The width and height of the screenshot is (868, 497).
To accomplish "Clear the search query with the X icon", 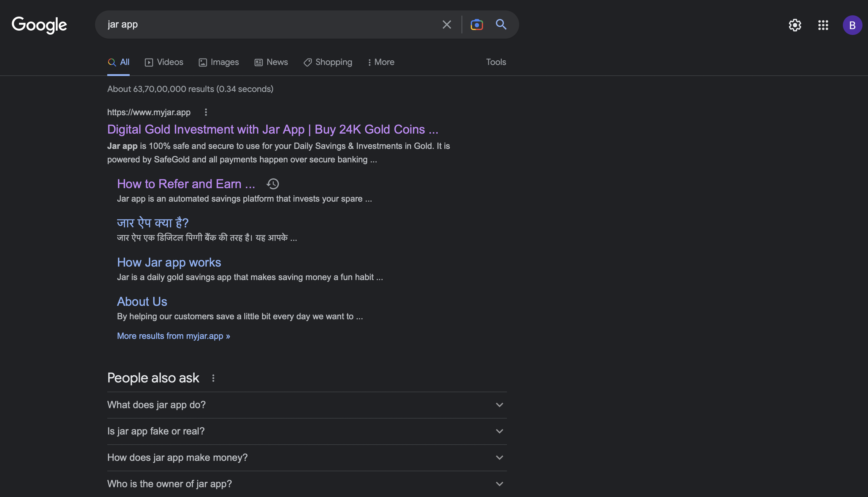I will 447,24.
